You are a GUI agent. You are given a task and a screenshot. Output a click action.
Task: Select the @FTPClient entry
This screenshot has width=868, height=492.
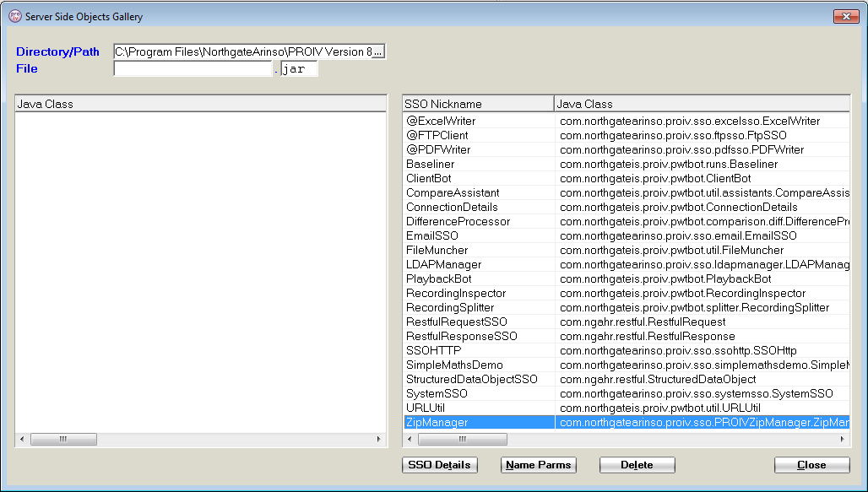(x=627, y=135)
